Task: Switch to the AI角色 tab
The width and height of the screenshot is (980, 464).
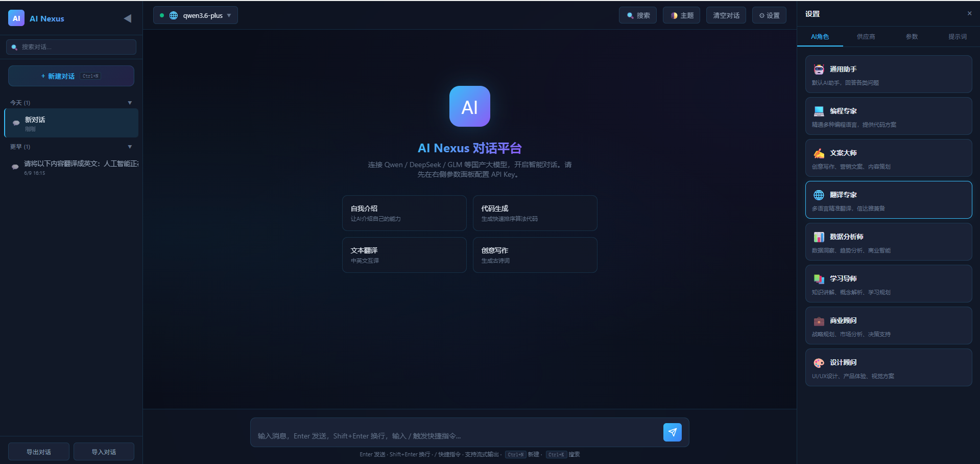Action: [x=820, y=37]
